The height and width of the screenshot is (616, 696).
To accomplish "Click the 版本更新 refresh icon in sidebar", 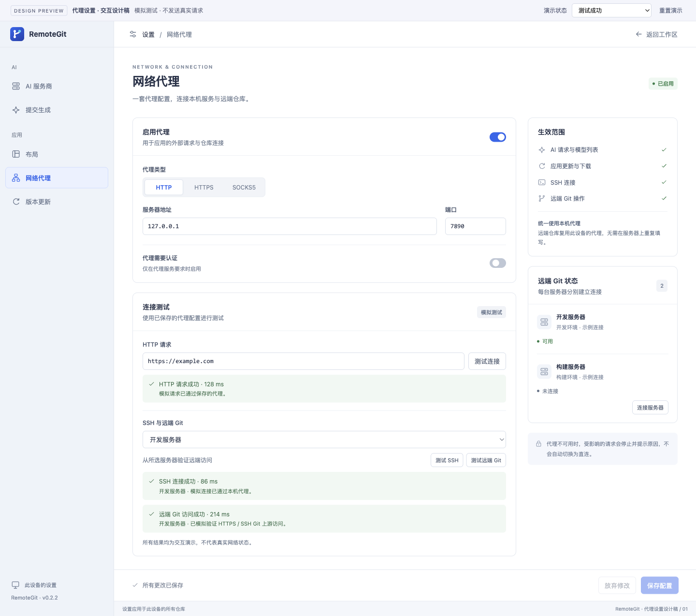I will pos(16,202).
